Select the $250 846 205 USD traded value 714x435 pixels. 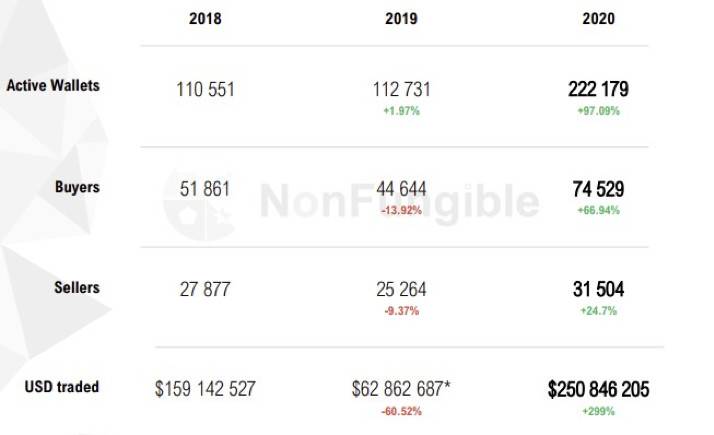(x=598, y=389)
